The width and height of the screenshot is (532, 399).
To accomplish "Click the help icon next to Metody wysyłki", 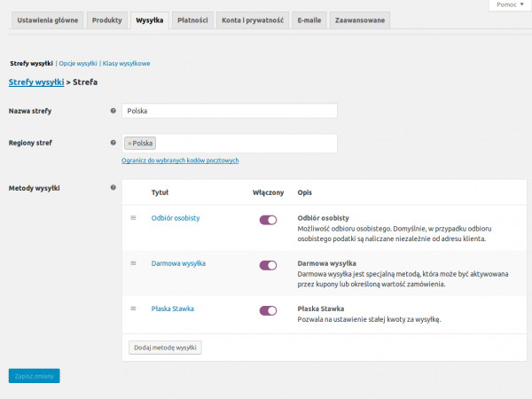I will coord(113,187).
